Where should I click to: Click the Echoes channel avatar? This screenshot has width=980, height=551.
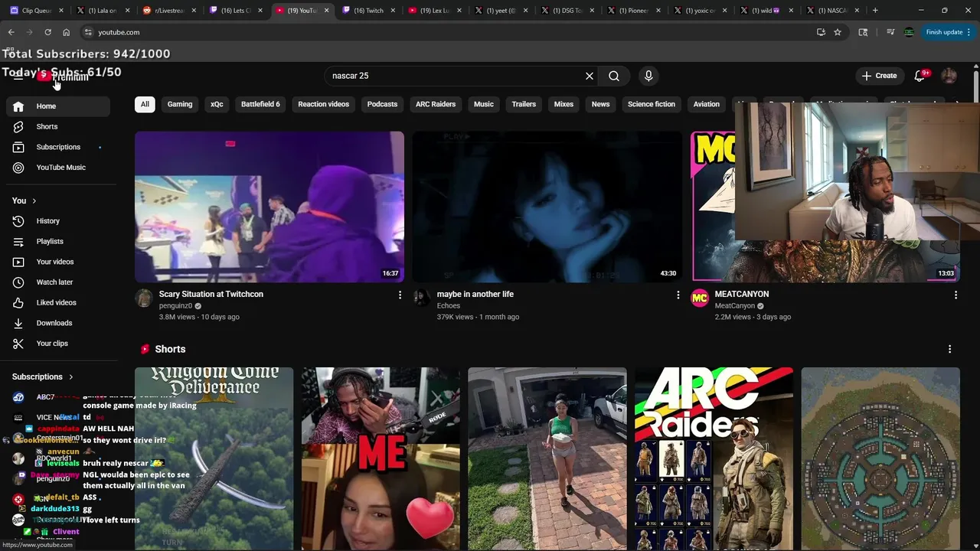click(x=422, y=298)
